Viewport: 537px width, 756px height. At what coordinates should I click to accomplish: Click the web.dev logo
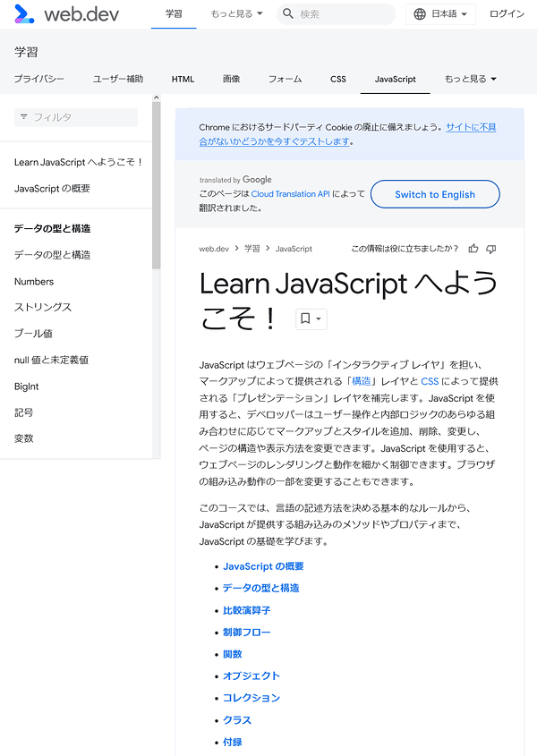(x=67, y=14)
